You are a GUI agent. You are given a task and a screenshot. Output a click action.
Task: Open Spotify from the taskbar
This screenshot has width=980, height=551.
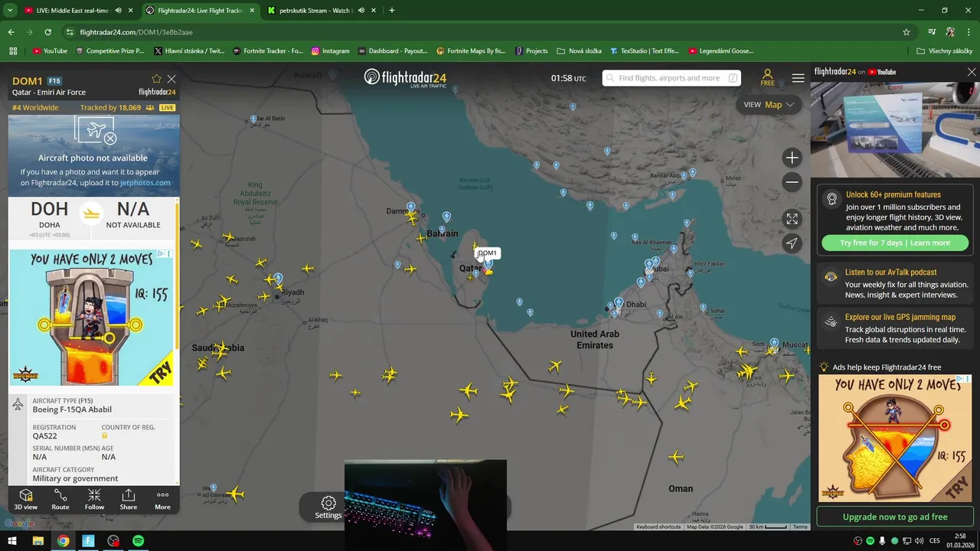click(138, 541)
